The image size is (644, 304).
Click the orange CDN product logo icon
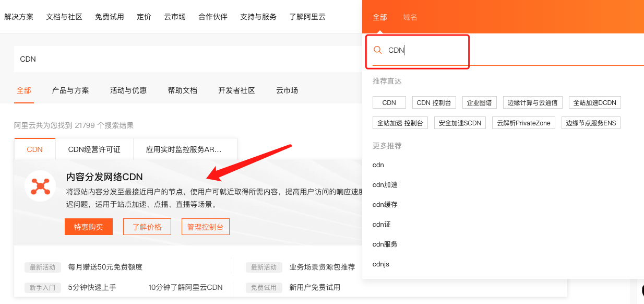tap(41, 185)
